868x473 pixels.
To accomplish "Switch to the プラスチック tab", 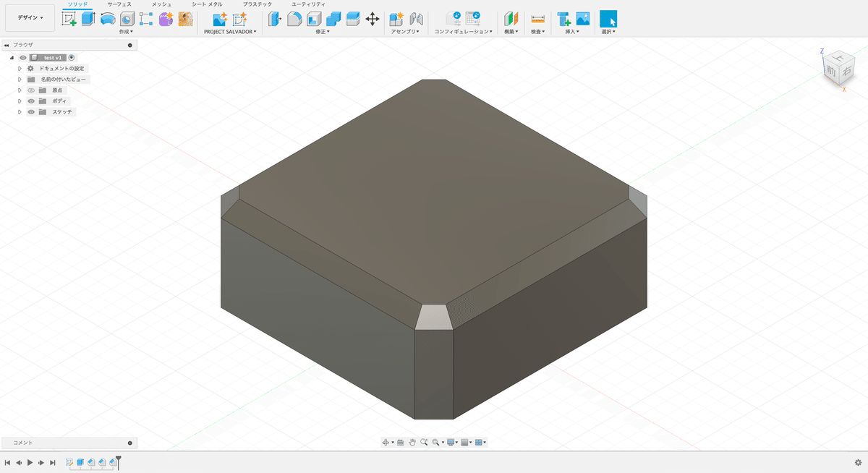I will [258, 4].
